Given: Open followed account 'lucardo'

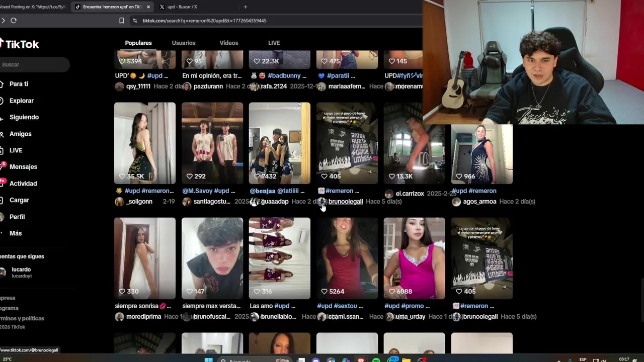Looking at the screenshot, I should (x=21, y=272).
